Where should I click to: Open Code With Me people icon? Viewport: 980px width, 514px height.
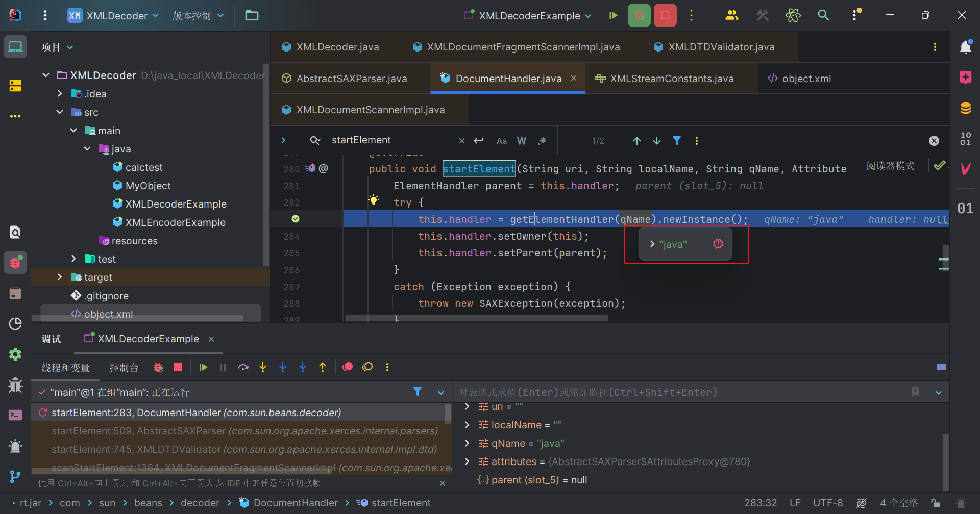point(731,15)
